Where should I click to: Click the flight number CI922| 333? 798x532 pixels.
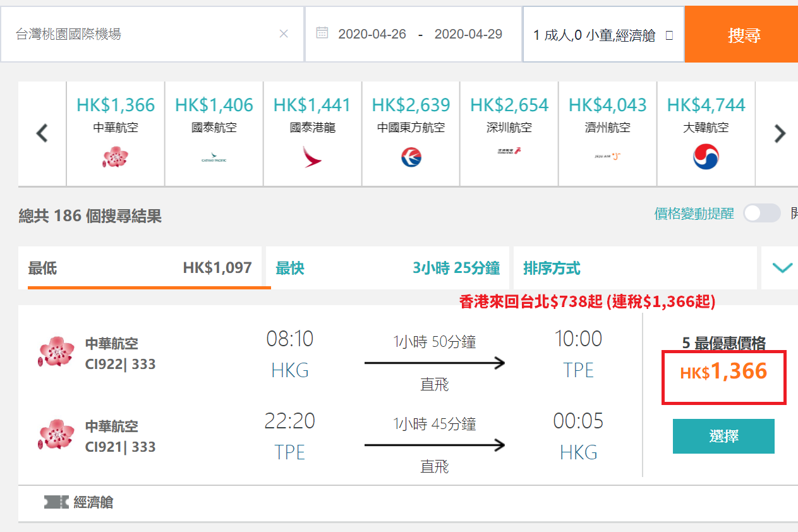(x=120, y=364)
